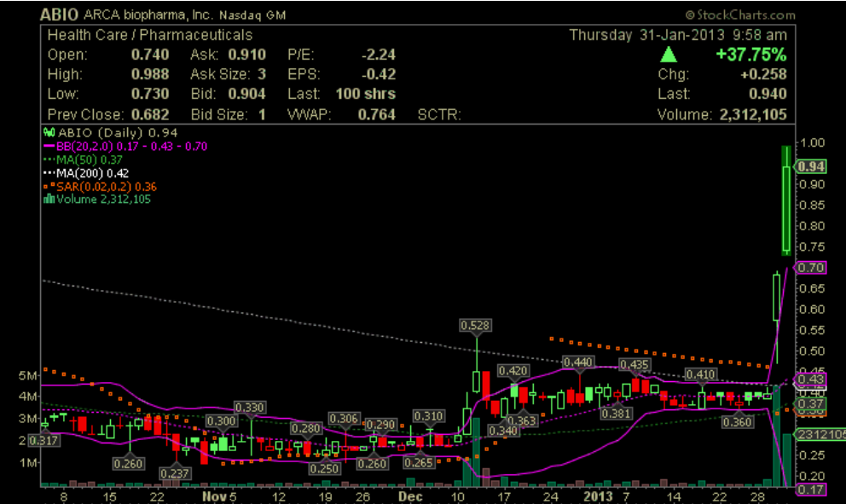
Task: Click the header Volume value 2,312,105
Action: point(753,114)
